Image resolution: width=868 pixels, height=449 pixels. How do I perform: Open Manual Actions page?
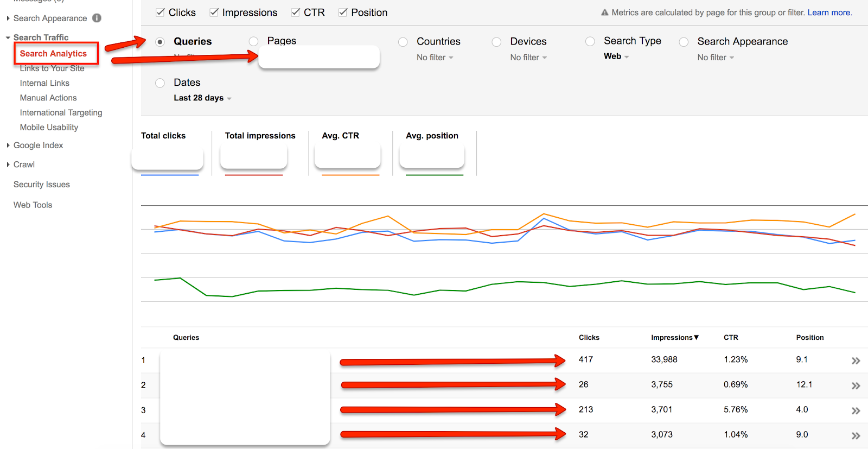(x=48, y=98)
